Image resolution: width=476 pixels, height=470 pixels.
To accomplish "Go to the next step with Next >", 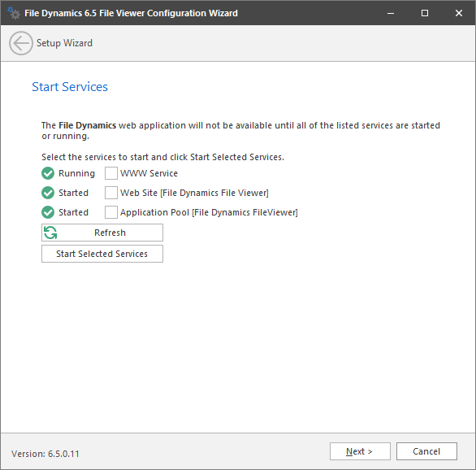I will click(x=360, y=451).
